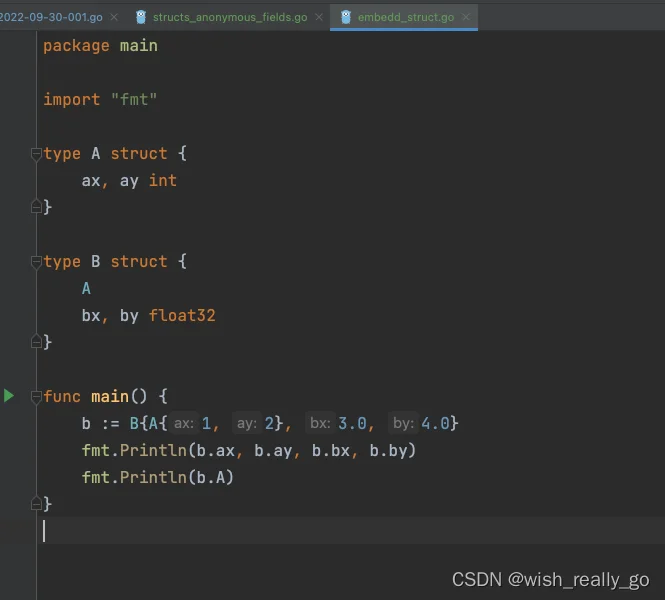Close the structs_anonymous_fields.go tab
Image resolution: width=665 pixels, height=600 pixels.
319,17
